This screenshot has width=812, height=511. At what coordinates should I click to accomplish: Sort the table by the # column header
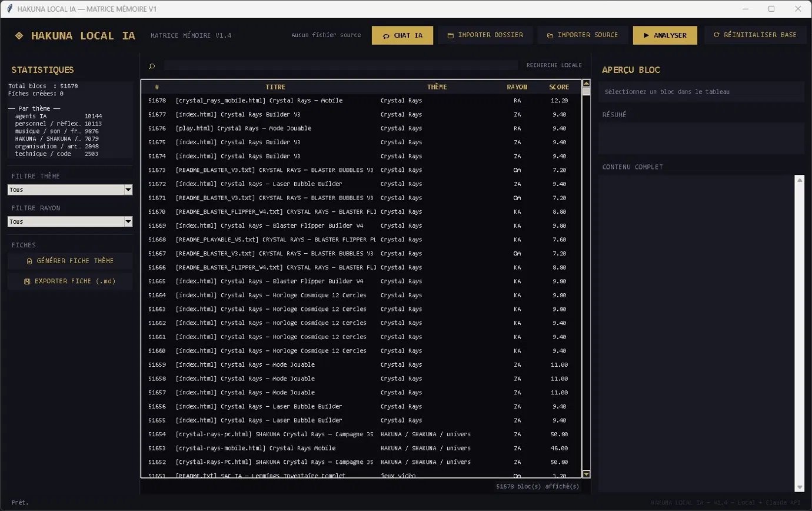click(x=157, y=87)
